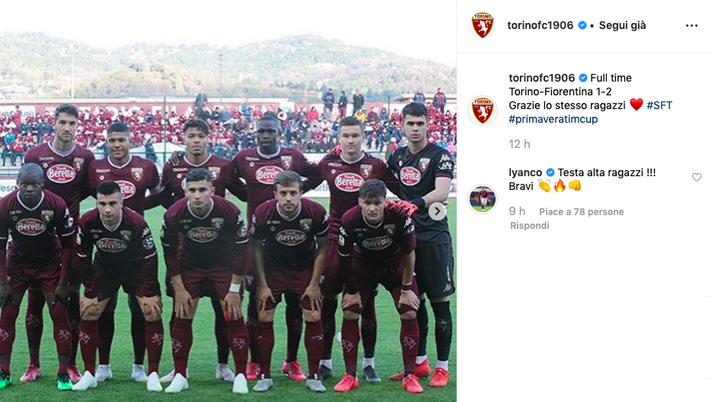Click the verified badge beside lyanco
The height and width of the screenshot is (402, 712).
[x=550, y=173]
